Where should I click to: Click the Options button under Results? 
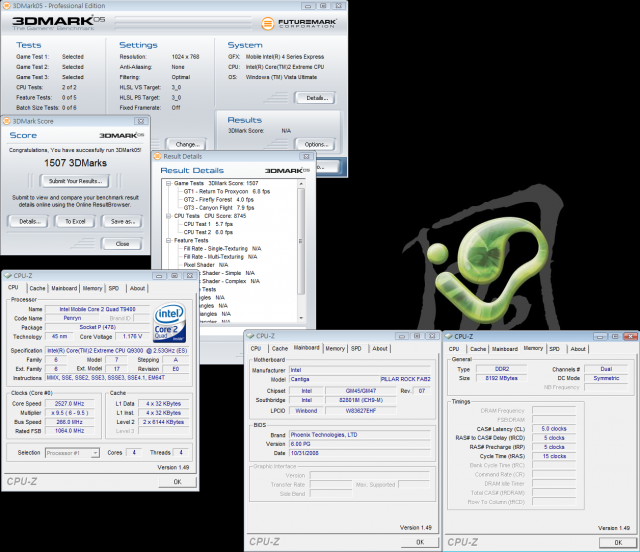pos(315,145)
